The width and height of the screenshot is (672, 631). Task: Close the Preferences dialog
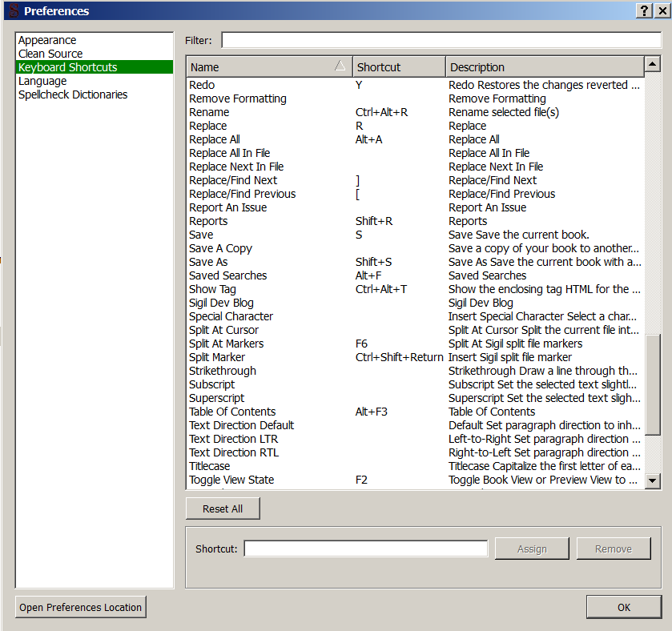click(x=662, y=10)
